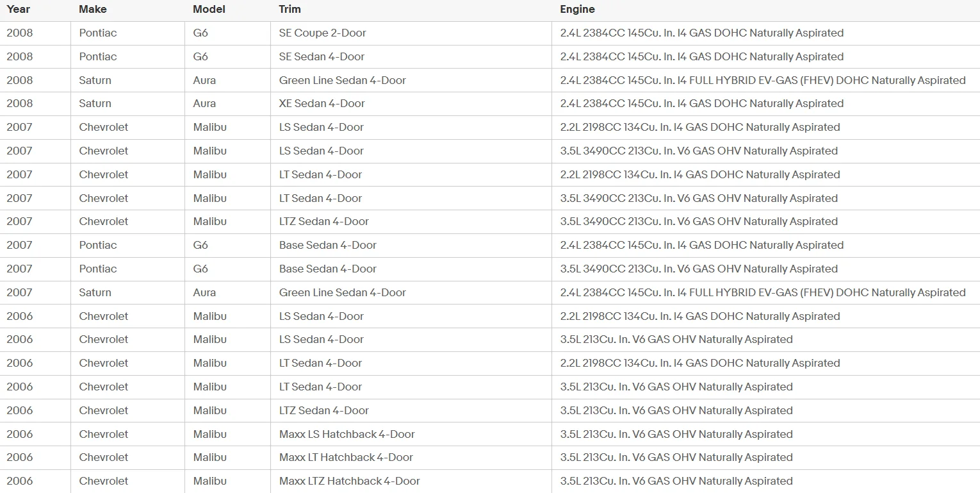Select "G6" in the SE Sedan 4-Door row

pyautogui.click(x=200, y=56)
